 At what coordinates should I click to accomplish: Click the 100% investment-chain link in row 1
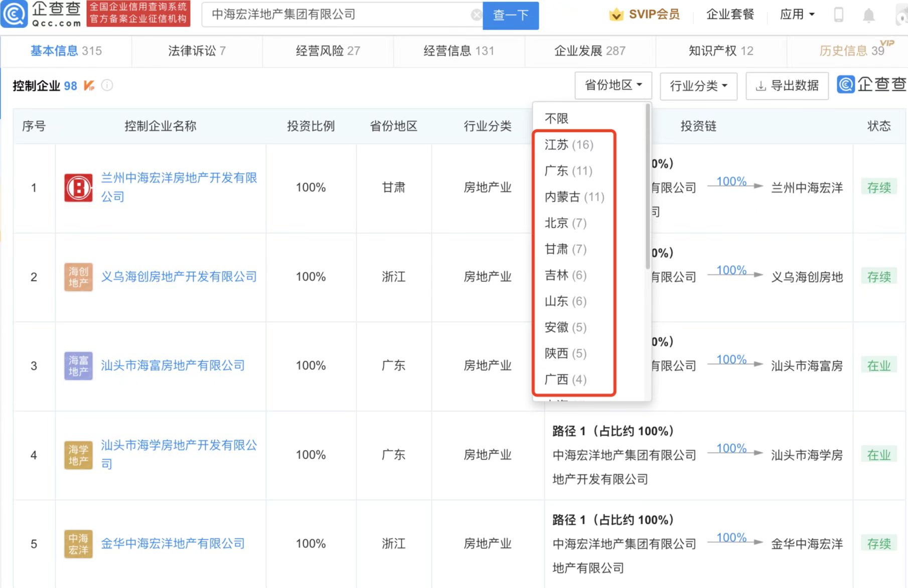731,181
